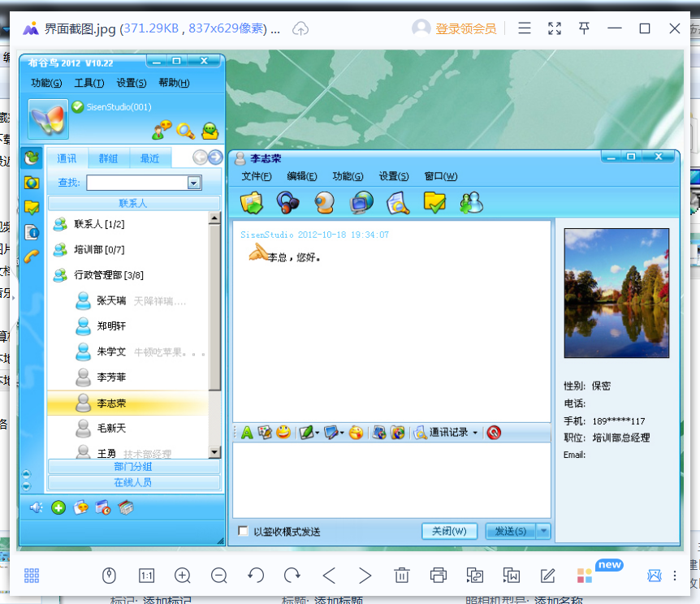Click the magnifier search icon beside SisenStudio
The width and height of the screenshot is (700, 604).
(x=186, y=130)
